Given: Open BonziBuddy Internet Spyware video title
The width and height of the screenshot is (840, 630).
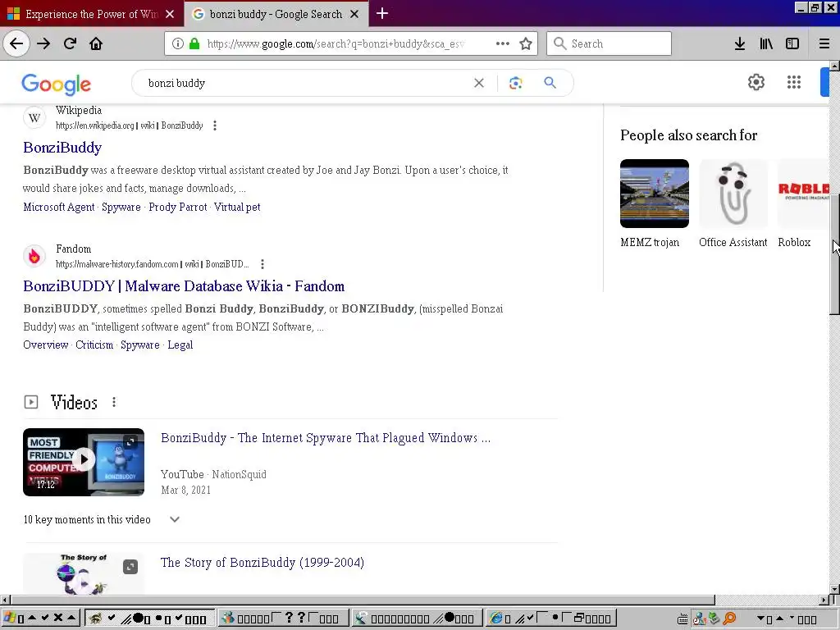Looking at the screenshot, I should click(x=326, y=438).
